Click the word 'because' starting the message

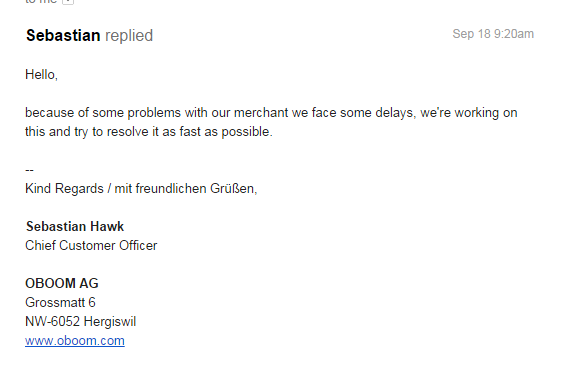tap(49, 113)
